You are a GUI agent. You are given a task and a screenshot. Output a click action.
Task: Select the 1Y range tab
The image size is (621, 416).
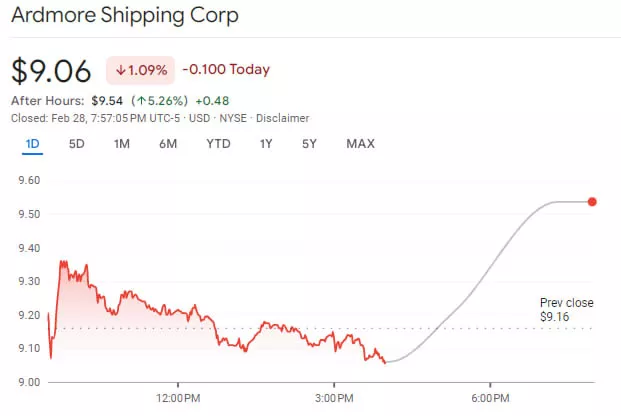[x=266, y=144]
